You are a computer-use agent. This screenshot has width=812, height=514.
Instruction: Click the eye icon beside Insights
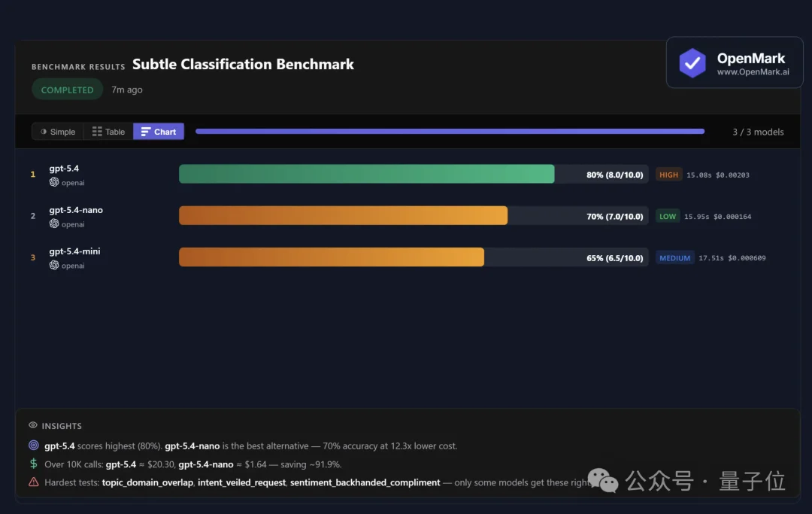tap(33, 425)
